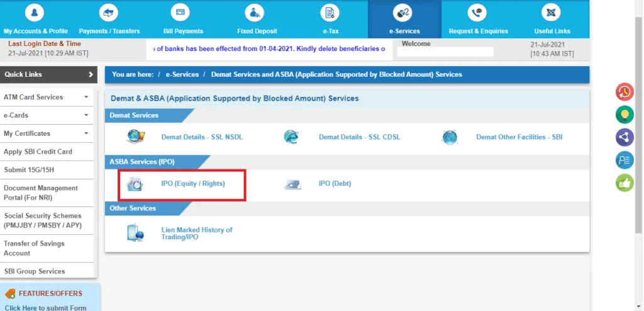
Task: Open Demat Details - SSL NSDL link
Action: [202, 137]
